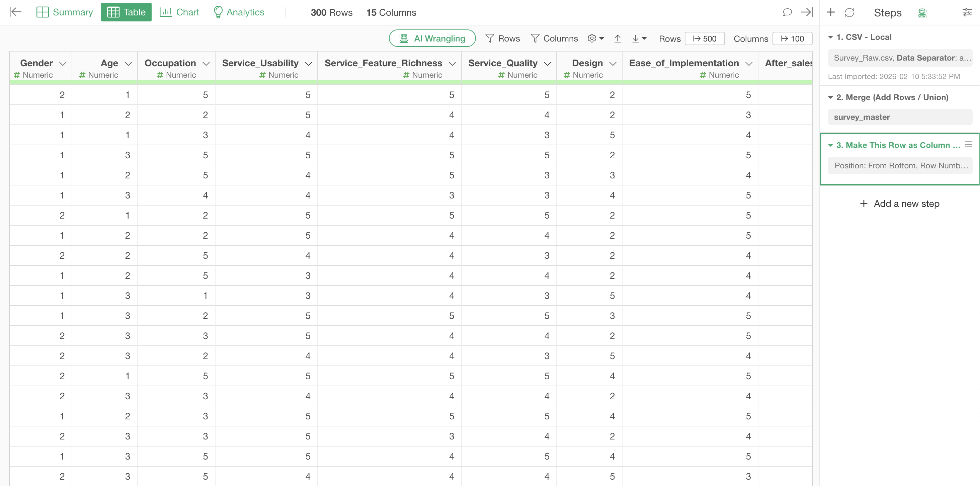This screenshot has height=486, width=980.
Task: Open the AI robot icon next to Steps
Action: pos(921,13)
